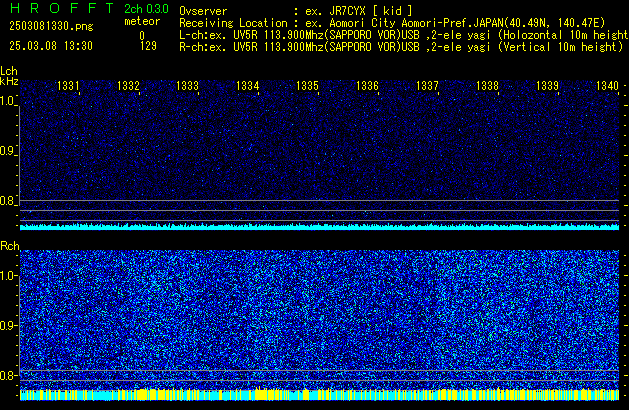The image size is (629, 410).
Task: Click the date text 25.03.08 13:30
Action: click(51, 46)
